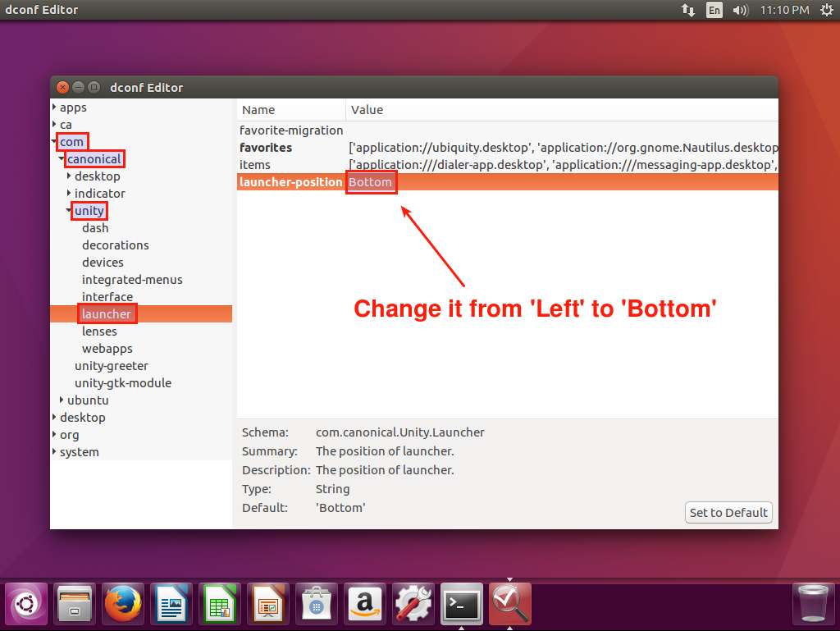
Task: Launch Firefox from the launcher
Action: coord(123,604)
